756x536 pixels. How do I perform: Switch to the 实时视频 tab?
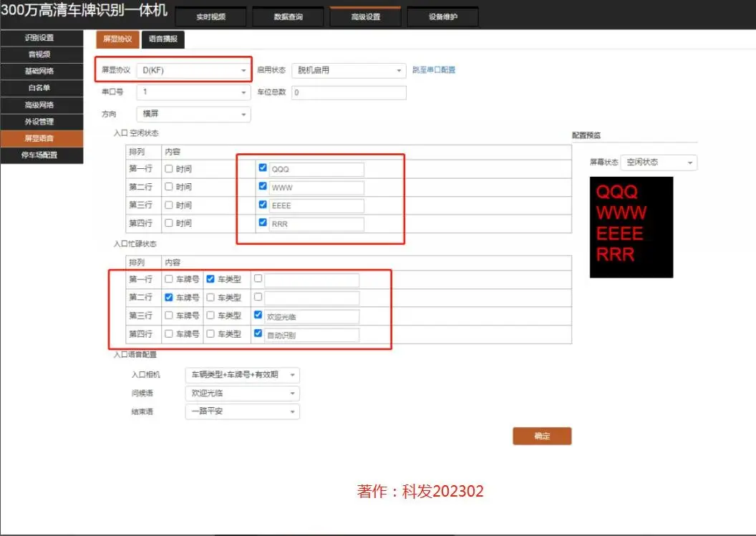pos(210,16)
